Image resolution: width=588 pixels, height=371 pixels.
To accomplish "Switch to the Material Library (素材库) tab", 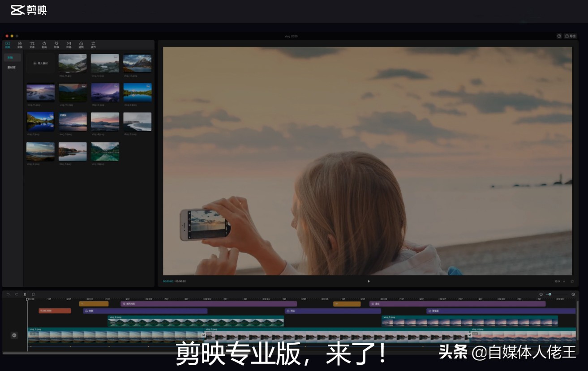I will tap(11, 68).
